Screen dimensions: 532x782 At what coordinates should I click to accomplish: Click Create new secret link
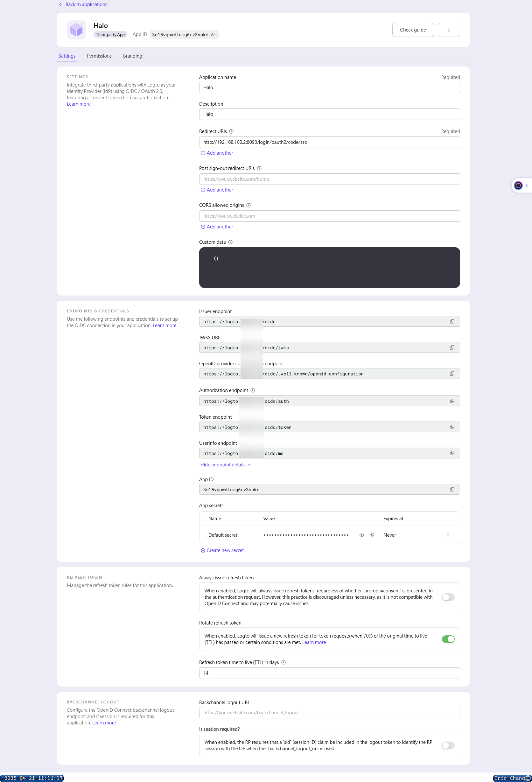pos(225,550)
